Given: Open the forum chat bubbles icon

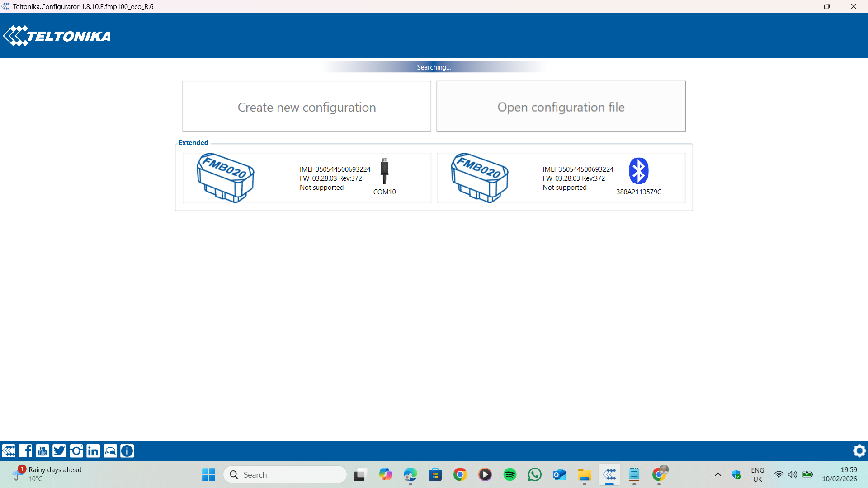Looking at the screenshot, I should tap(110, 450).
